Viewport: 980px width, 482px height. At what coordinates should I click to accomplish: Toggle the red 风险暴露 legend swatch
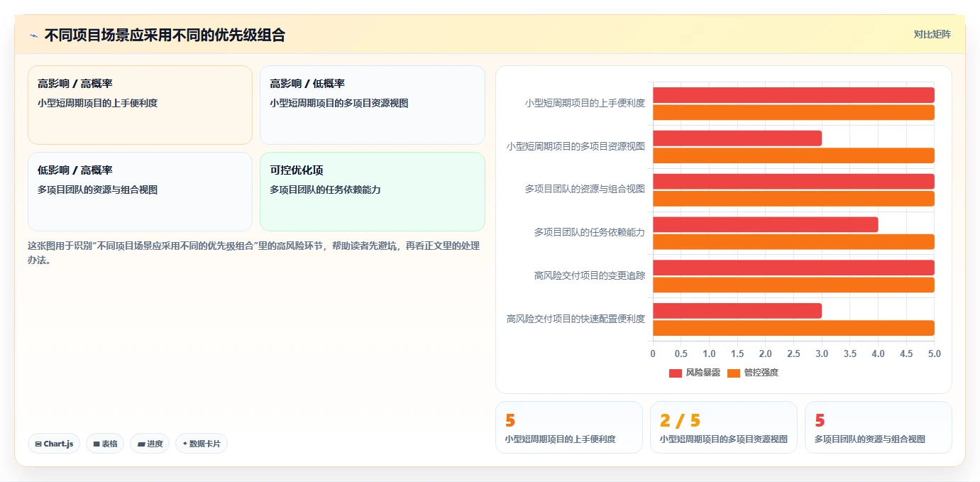[x=675, y=373]
